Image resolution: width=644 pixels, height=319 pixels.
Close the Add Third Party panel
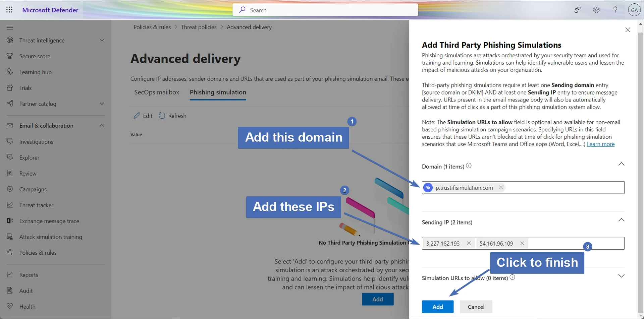coord(628,30)
